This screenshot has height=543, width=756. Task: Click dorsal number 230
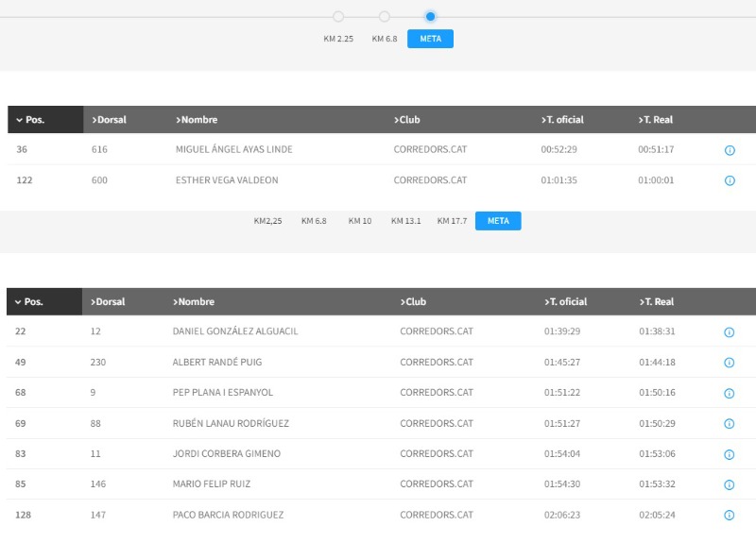(98, 363)
